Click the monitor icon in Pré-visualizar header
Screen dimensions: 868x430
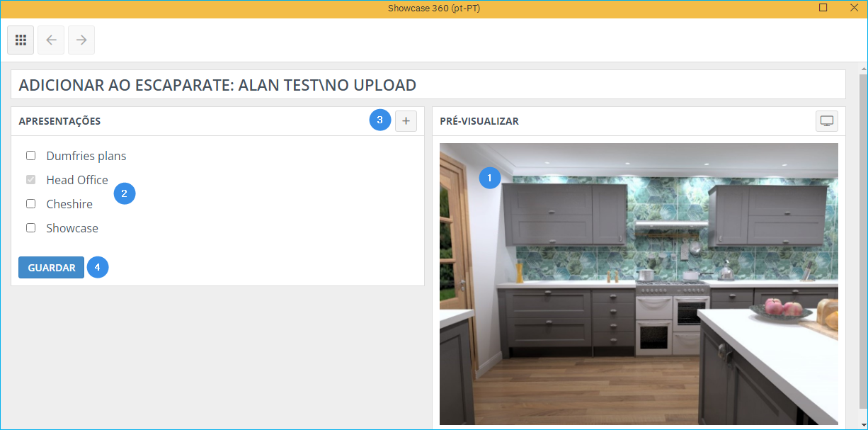pos(826,121)
